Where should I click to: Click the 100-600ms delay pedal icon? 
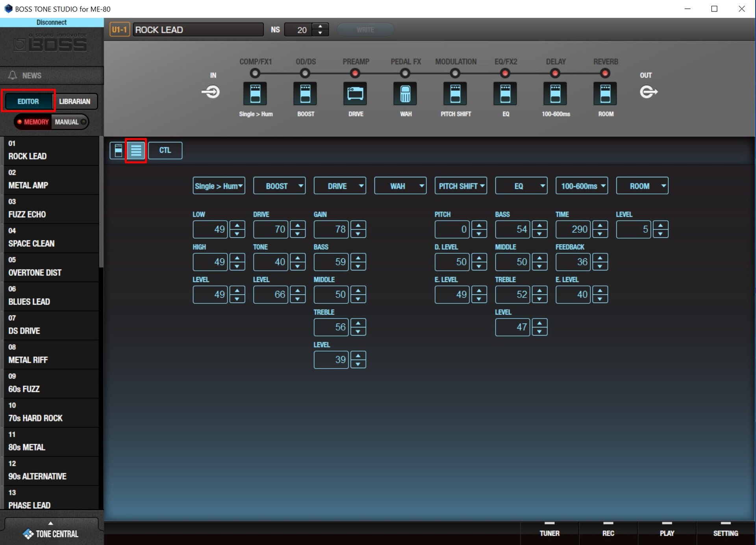pos(555,94)
